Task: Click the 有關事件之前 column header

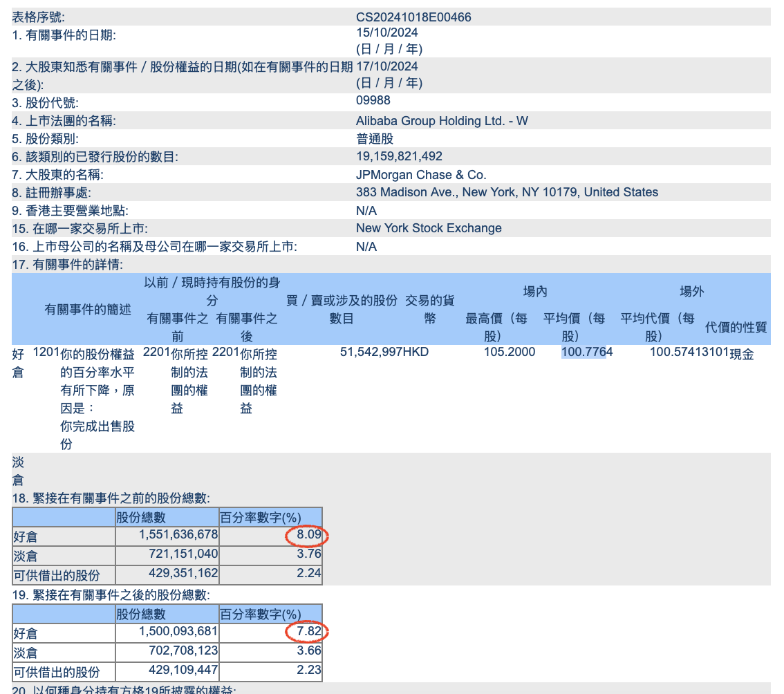Action: pos(178,328)
